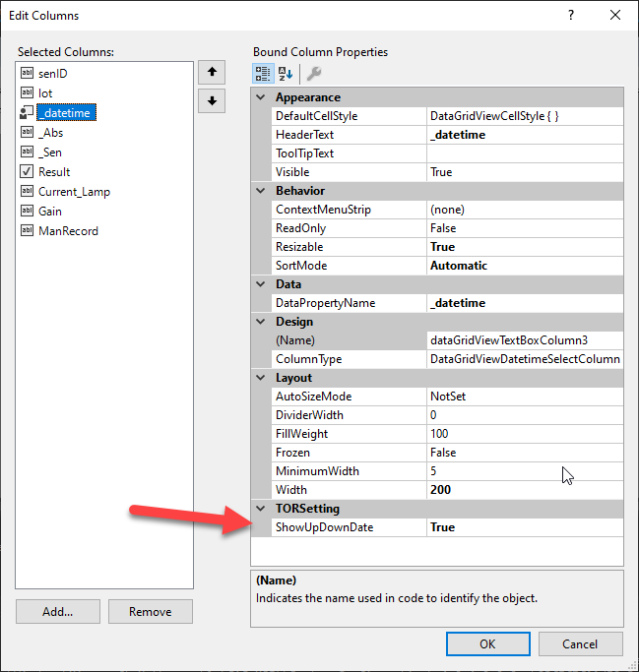Click the text column icon beside lot
The width and height of the screenshot is (639, 672).
[27, 92]
